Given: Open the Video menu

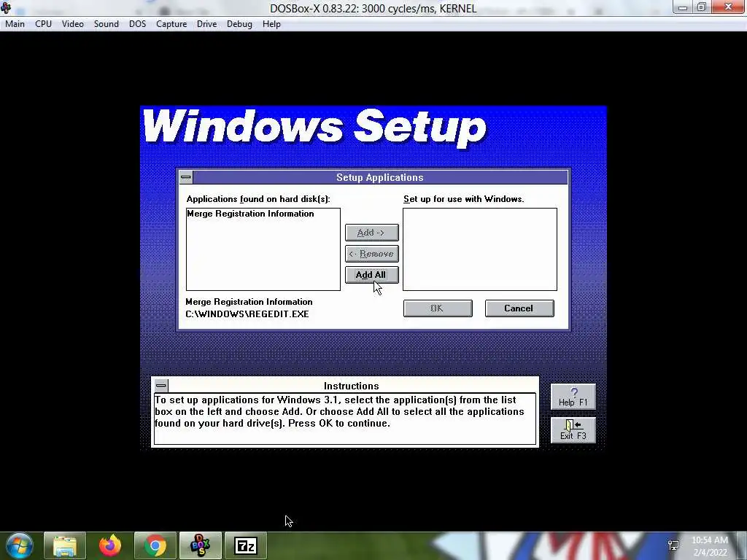Looking at the screenshot, I should pos(73,24).
